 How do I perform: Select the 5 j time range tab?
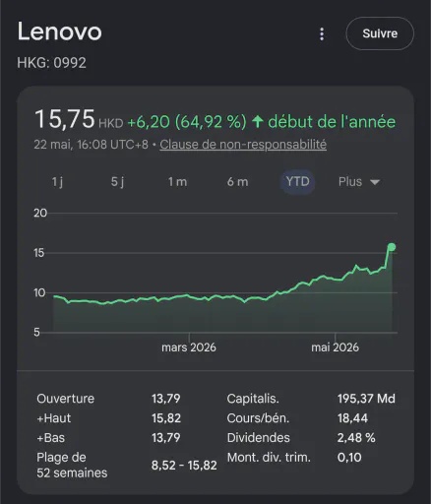point(117,182)
